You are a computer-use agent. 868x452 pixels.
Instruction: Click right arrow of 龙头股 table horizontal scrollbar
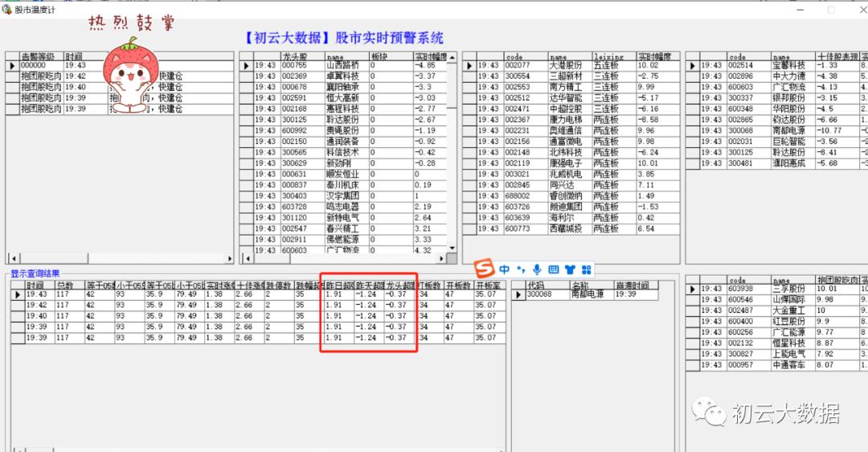[441, 258]
